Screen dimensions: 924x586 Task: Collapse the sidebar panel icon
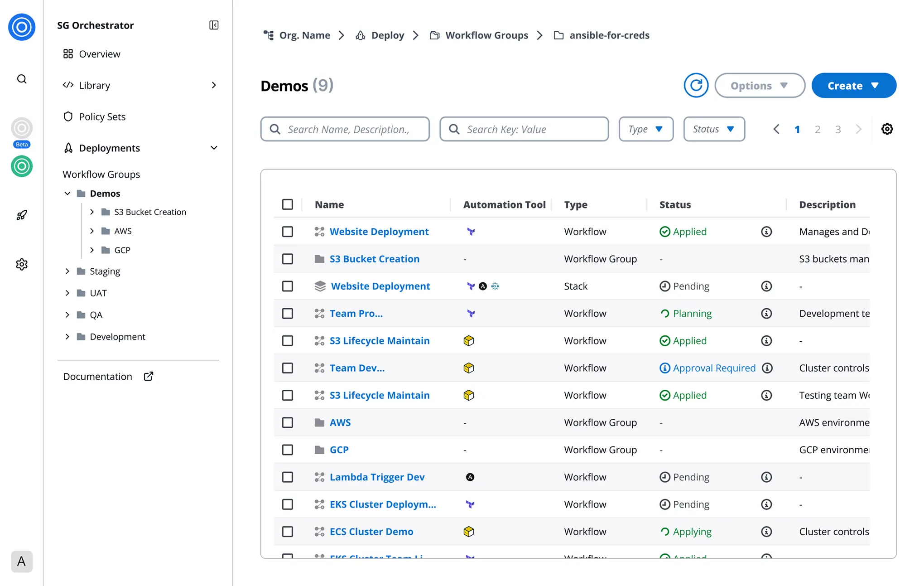click(x=214, y=25)
